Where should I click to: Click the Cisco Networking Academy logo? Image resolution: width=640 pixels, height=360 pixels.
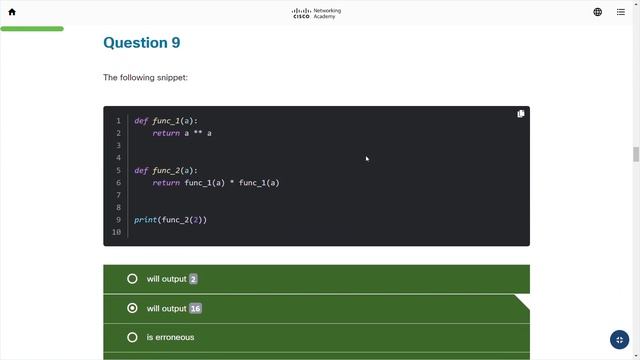[x=316, y=13]
